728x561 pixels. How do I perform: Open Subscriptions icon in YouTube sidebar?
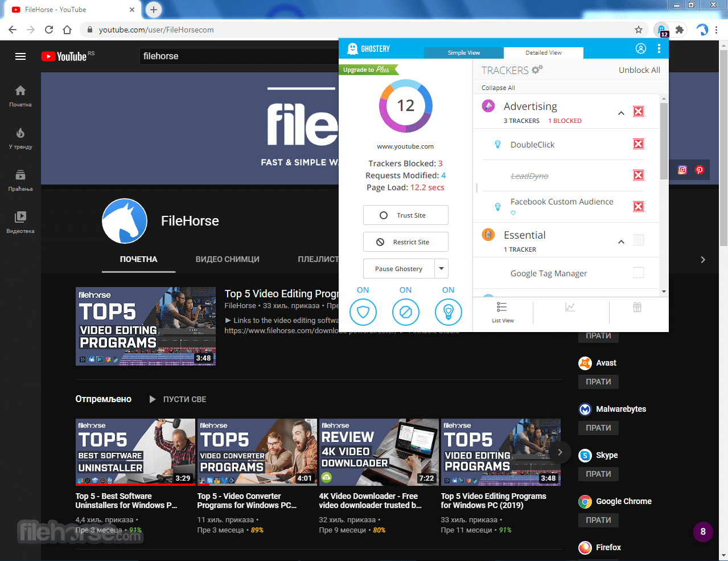click(20, 175)
